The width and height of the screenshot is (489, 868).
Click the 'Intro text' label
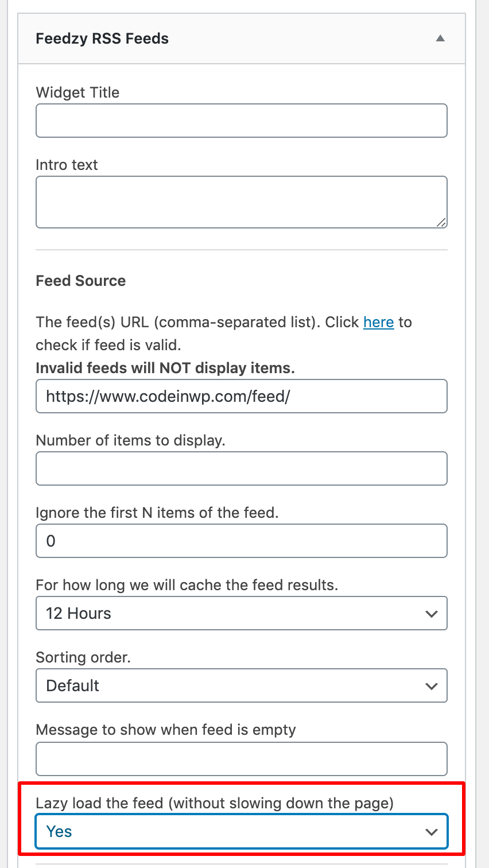pyautogui.click(x=67, y=165)
